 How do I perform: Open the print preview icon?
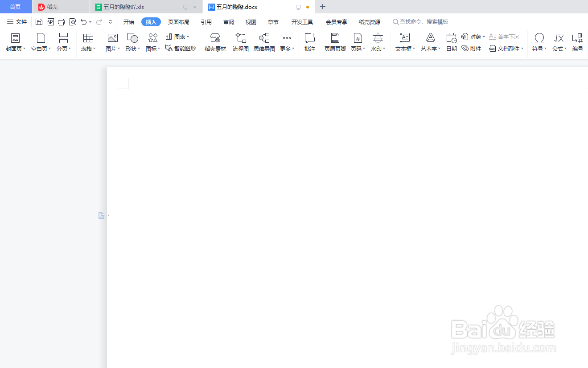pyautogui.click(x=72, y=21)
